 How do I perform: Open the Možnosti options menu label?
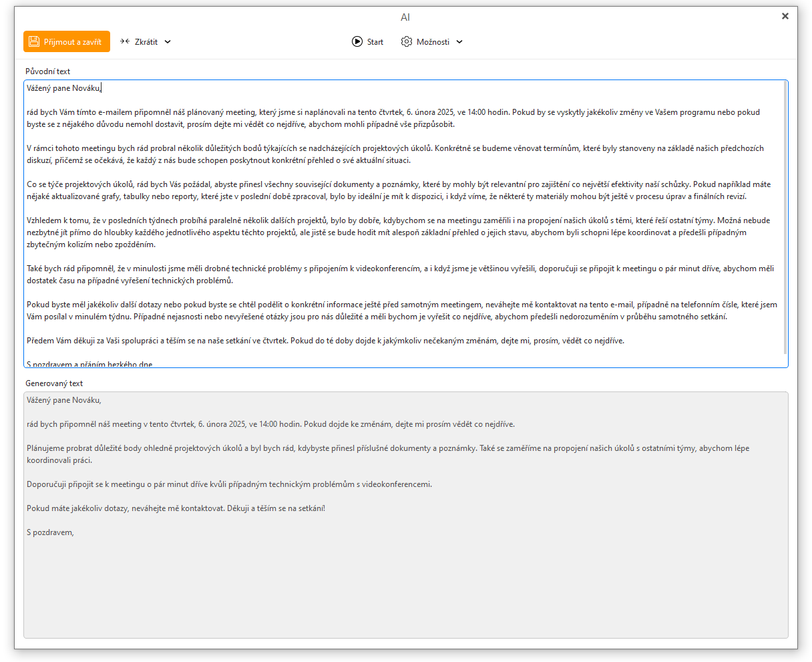coord(433,41)
